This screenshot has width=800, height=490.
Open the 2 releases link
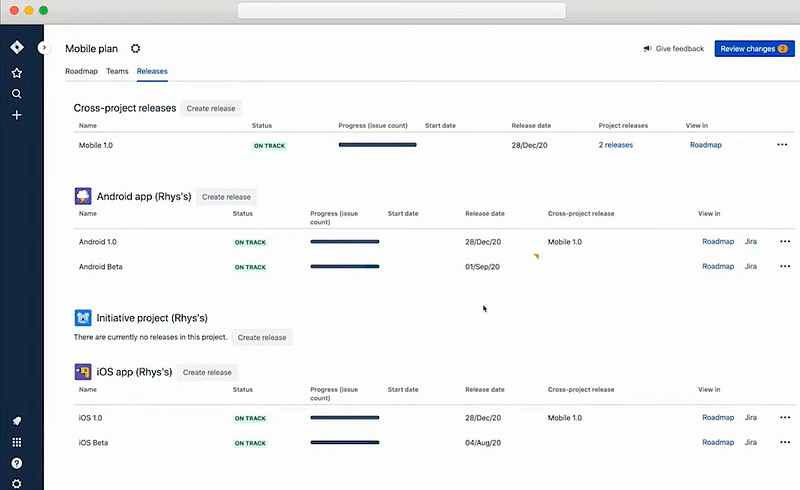click(x=615, y=145)
